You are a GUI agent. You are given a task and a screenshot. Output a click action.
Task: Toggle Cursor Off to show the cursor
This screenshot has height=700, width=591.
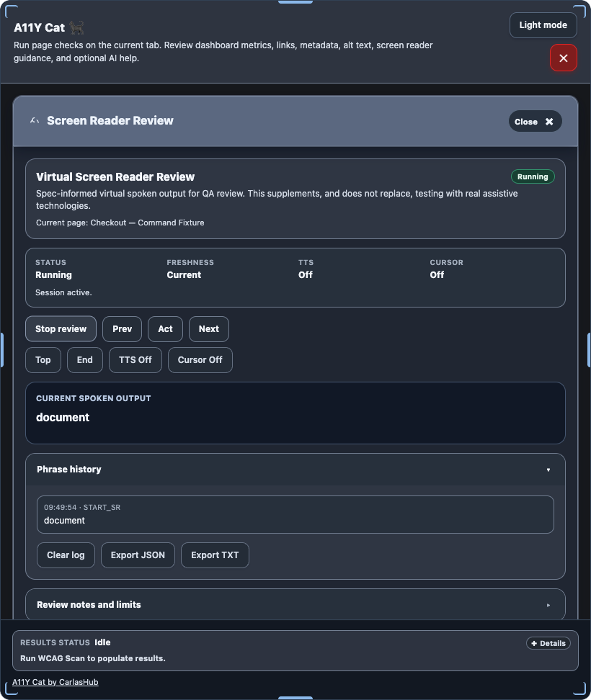point(200,359)
